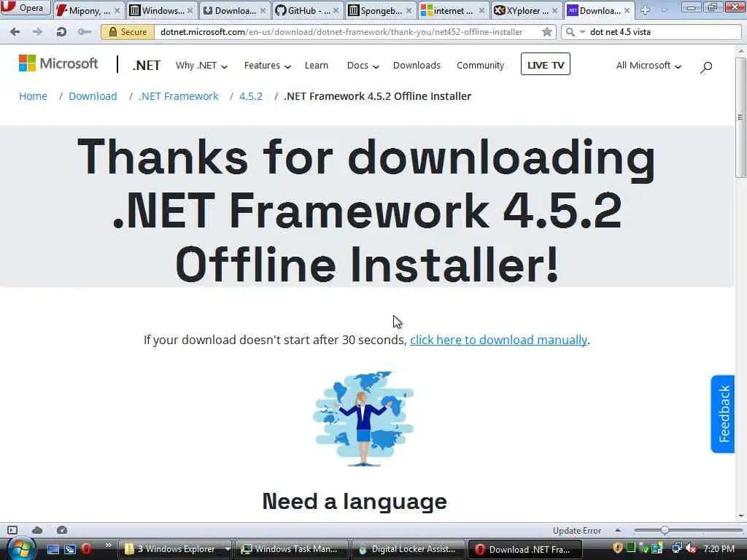Click the vertical page scrollbar thumb

[x=740, y=117]
